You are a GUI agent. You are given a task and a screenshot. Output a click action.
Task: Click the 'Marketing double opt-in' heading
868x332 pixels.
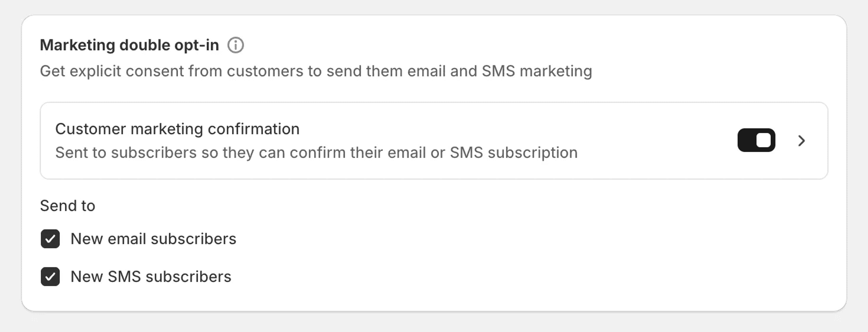pos(129,45)
